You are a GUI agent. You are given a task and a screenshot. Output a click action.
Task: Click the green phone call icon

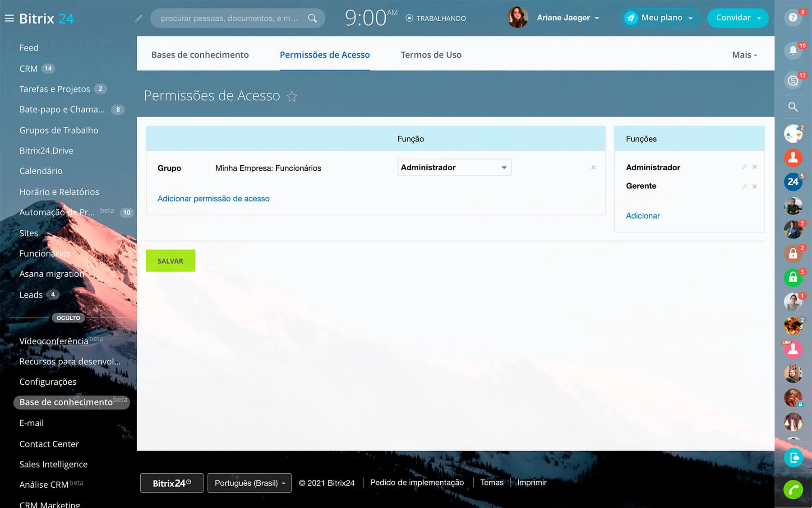pyautogui.click(x=793, y=489)
